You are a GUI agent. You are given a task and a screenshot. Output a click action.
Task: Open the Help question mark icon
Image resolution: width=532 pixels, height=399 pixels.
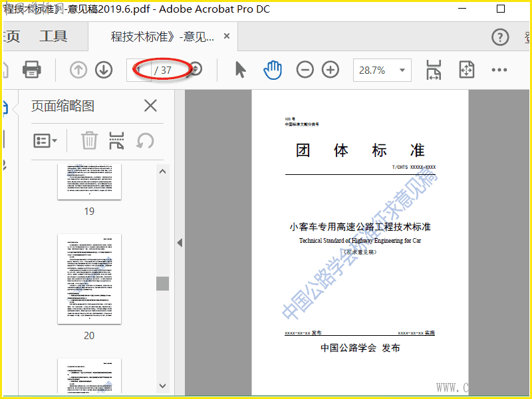(500, 37)
